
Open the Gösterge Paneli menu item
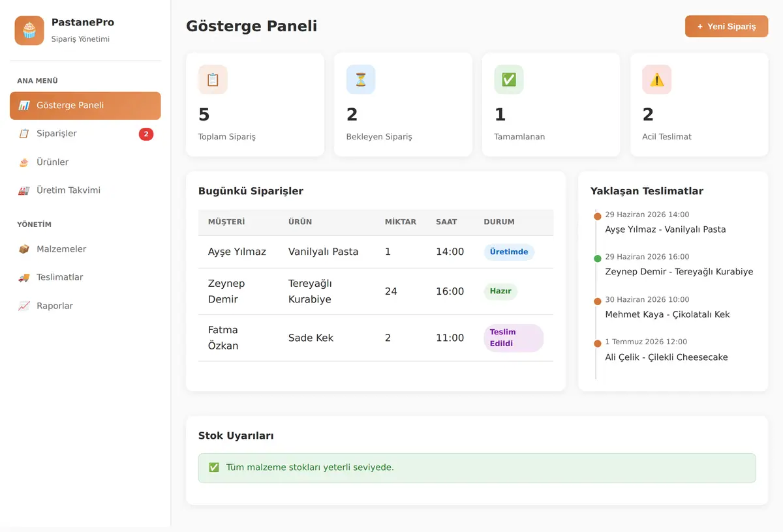tap(85, 106)
